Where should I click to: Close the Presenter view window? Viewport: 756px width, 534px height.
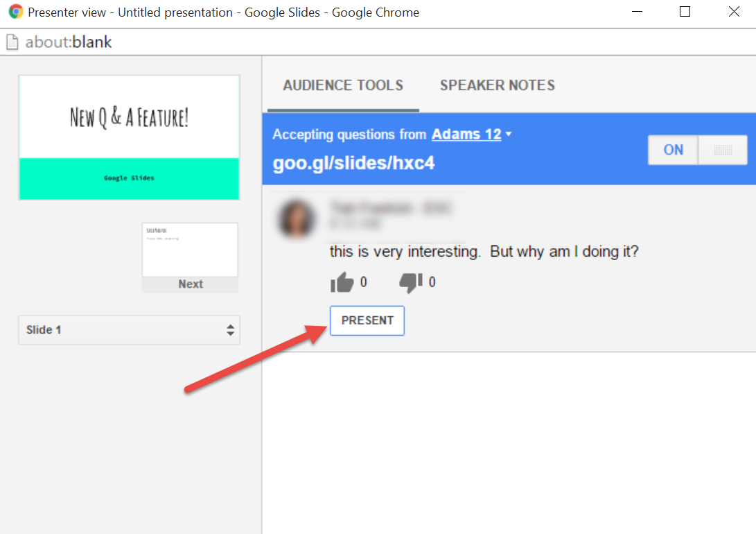tap(734, 12)
